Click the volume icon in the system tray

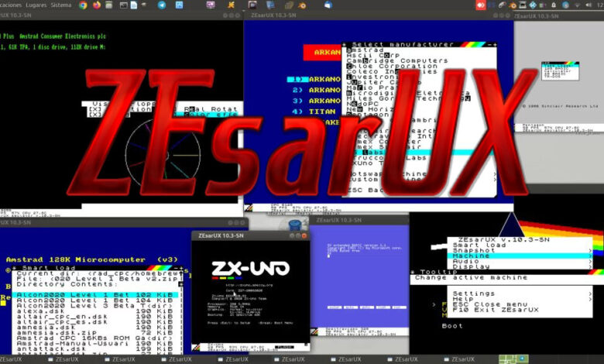coord(589,5)
